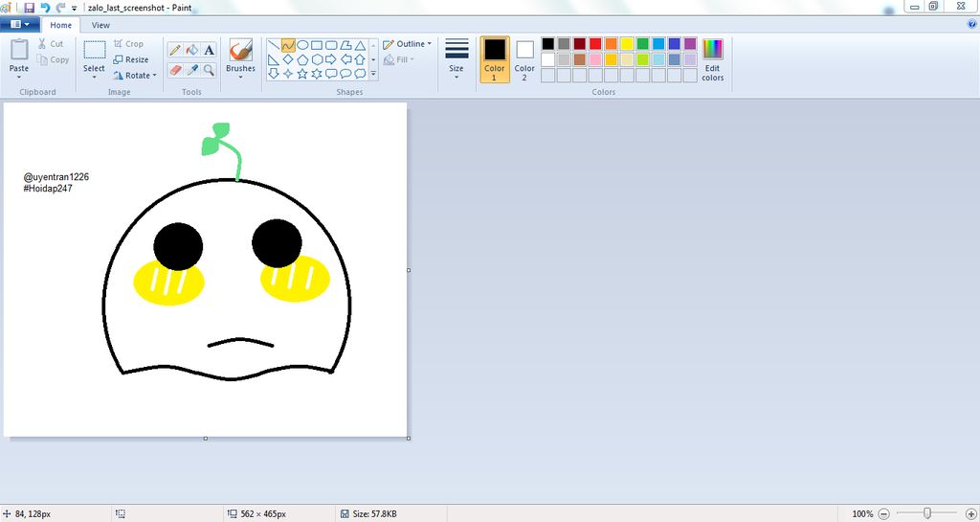The image size is (980, 522).
Task: Choose the Line shape
Action: (274, 46)
